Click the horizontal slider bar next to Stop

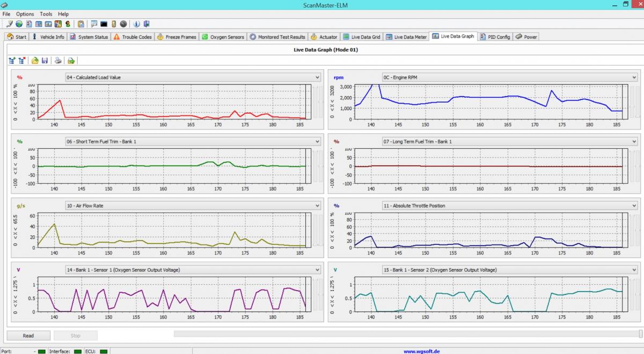pyautogui.click(x=407, y=334)
